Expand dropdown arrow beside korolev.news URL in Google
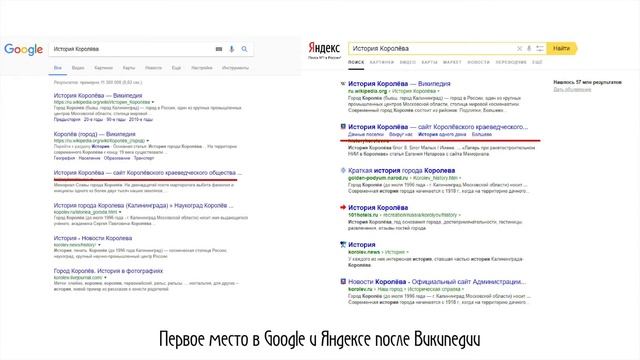This screenshot has height=360, width=640. [x=99, y=245]
